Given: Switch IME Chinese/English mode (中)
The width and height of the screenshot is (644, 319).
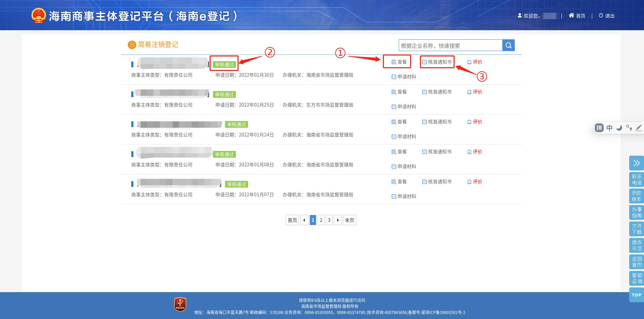Looking at the screenshot, I should (x=609, y=128).
